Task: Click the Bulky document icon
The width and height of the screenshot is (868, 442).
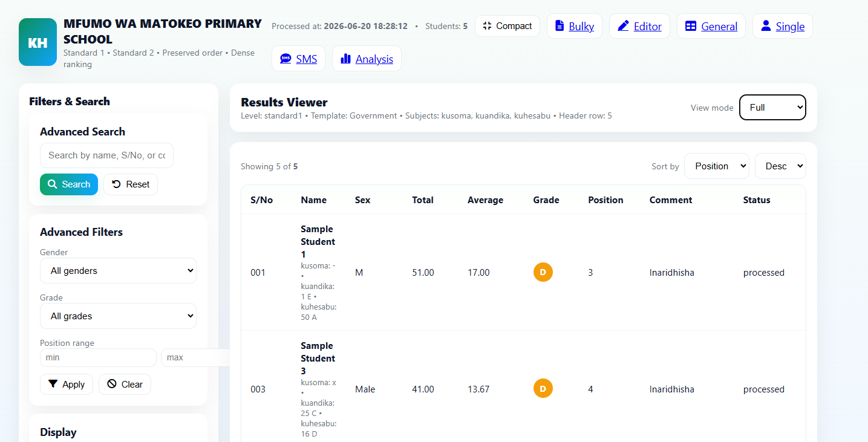Action: [x=560, y=26]
